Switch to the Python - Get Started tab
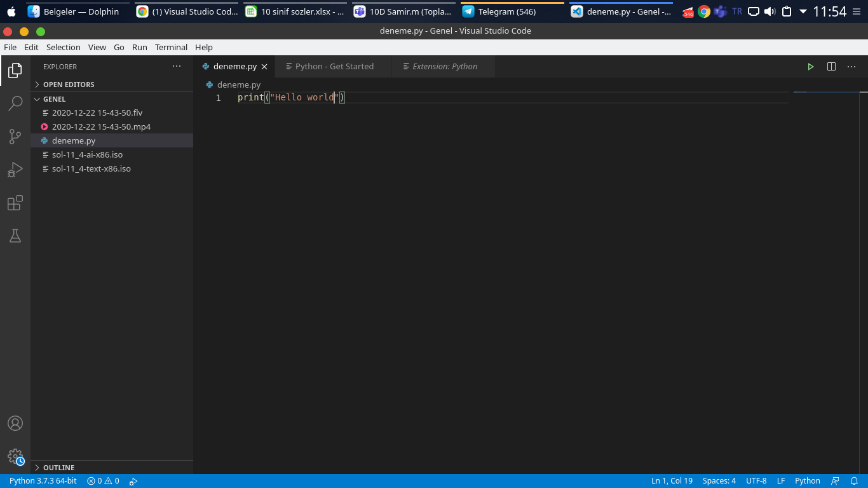868x488 pixels. pyautogui.click(x=334, y=67)
